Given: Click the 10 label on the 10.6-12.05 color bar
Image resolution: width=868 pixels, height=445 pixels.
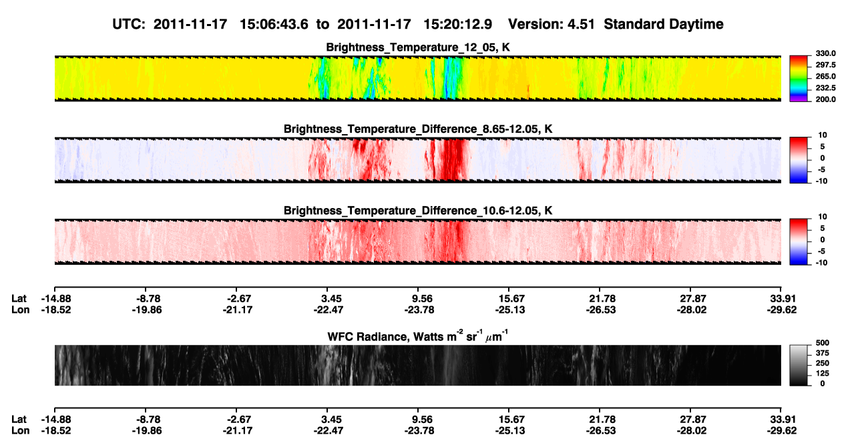Looking at the screenshot, I should tap(822, 216).
